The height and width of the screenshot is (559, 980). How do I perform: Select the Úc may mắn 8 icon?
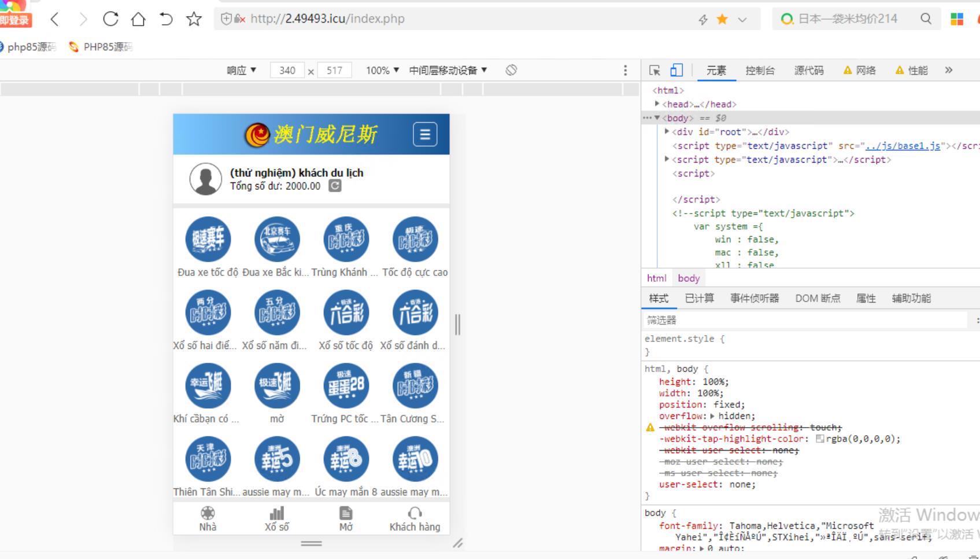point(346,459)
